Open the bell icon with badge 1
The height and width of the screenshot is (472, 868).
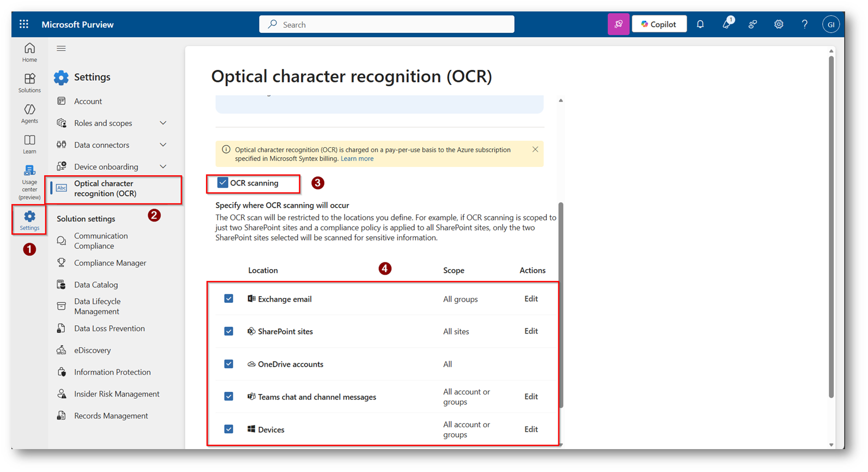click(x=727, y=24)
